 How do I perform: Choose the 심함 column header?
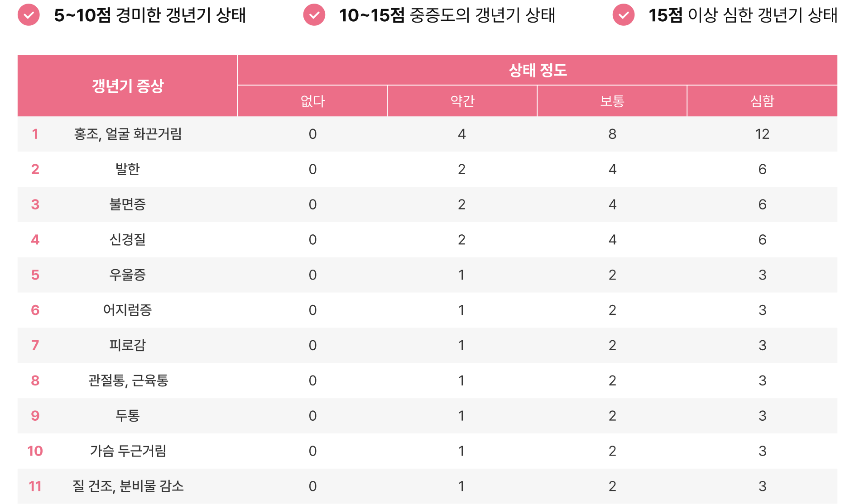pos(762,101)
